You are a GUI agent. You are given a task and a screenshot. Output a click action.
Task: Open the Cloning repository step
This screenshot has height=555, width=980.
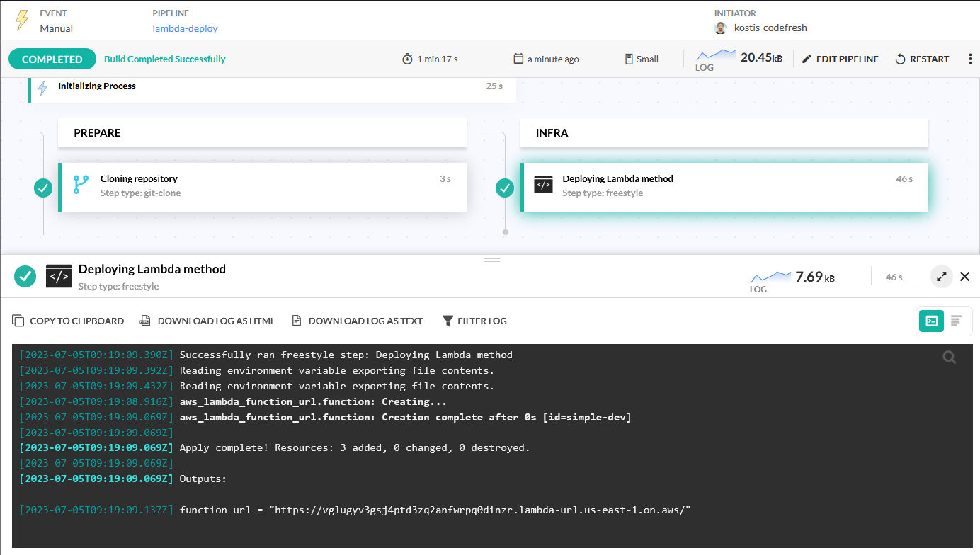coord(262,187)
